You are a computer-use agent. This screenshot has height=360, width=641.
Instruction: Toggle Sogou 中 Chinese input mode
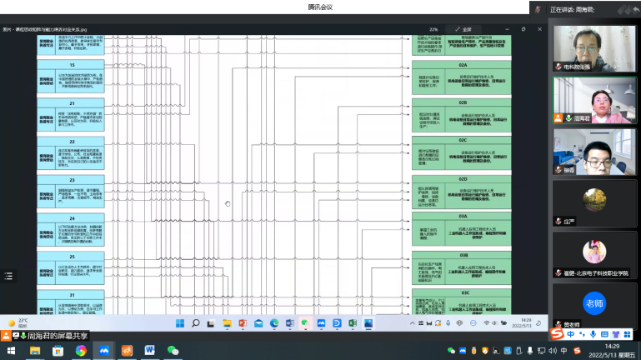click(x=570, y=335)
